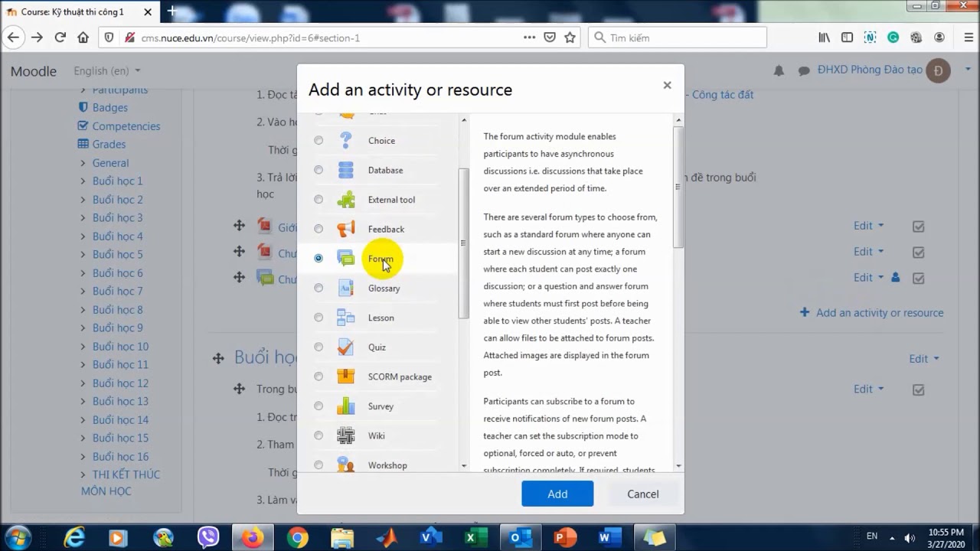Open Firefox page actions ellipsis menu
The height and width of the screenshot is (551, 980).
(529, 37)
